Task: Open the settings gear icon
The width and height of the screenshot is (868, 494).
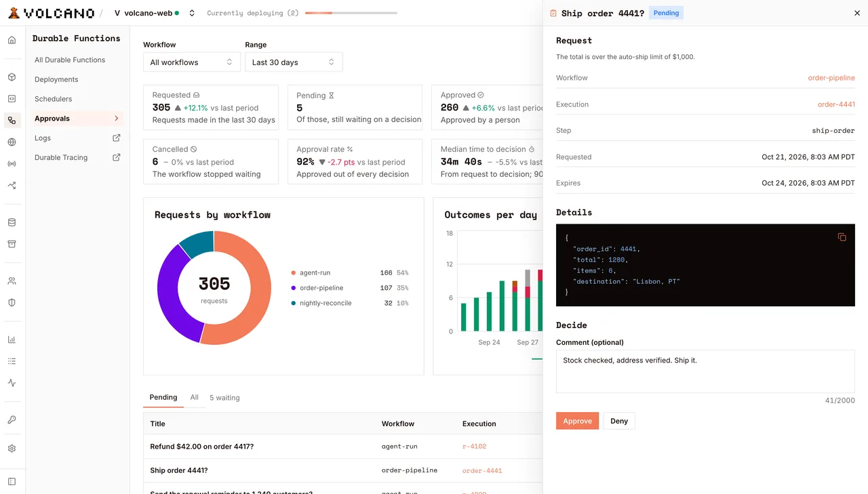Action: (12, 449)
